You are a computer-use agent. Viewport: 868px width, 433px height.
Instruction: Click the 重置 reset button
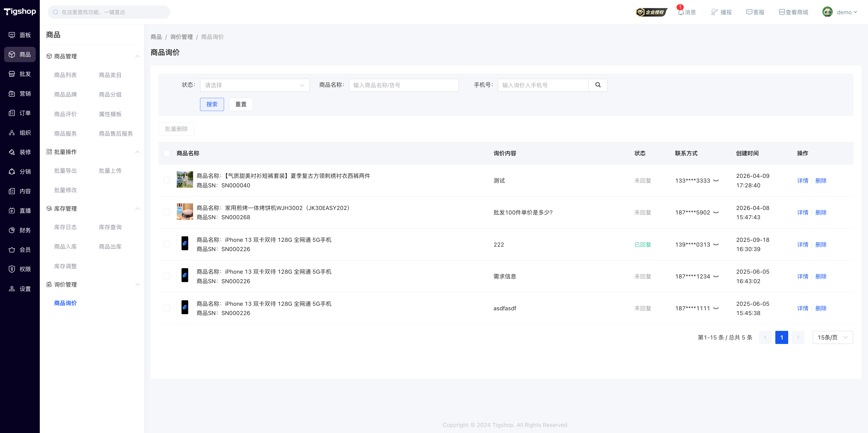(x=241, y=104)
